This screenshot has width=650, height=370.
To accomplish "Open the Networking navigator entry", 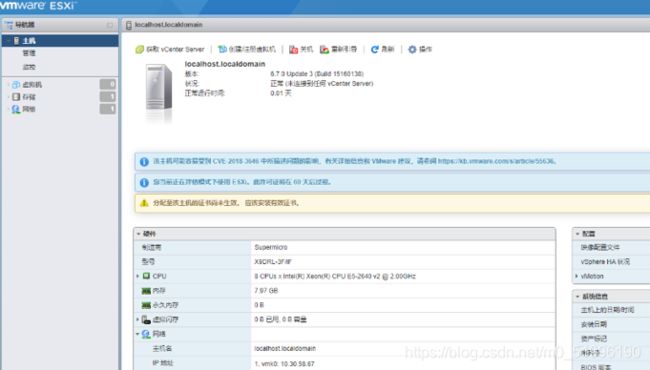I will (x=29, y=109).
